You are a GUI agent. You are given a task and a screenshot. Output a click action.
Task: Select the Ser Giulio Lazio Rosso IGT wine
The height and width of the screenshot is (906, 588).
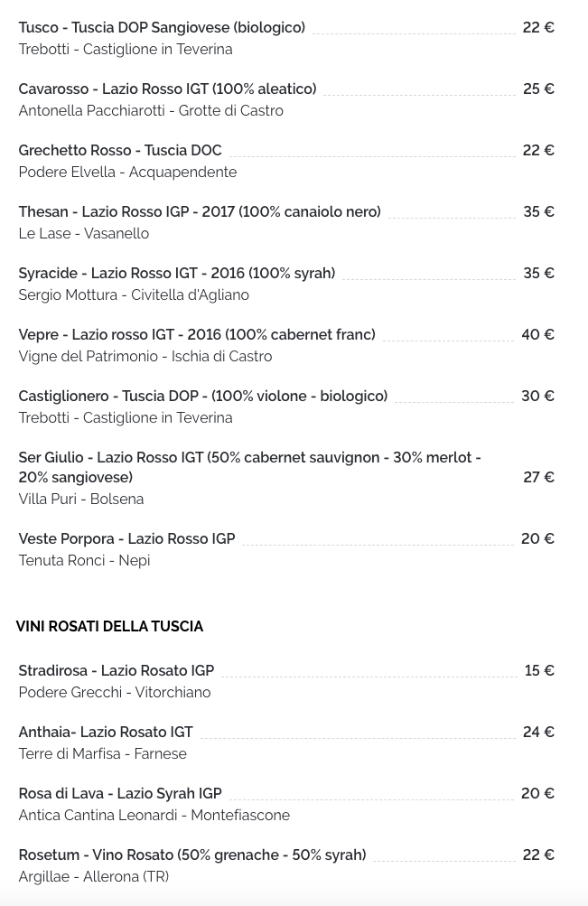click(x=250, y=467)
